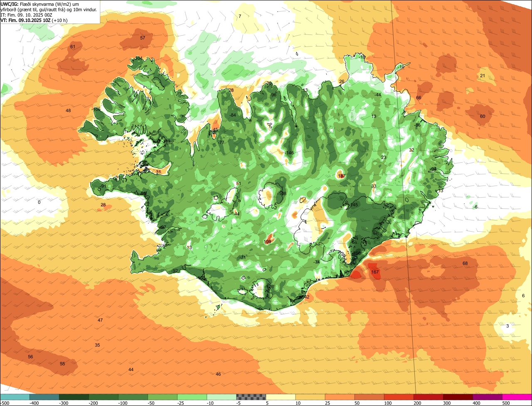Click the flux value 51 in western Iceland
This screenshot has height=406, width=532.
point(238,183)
